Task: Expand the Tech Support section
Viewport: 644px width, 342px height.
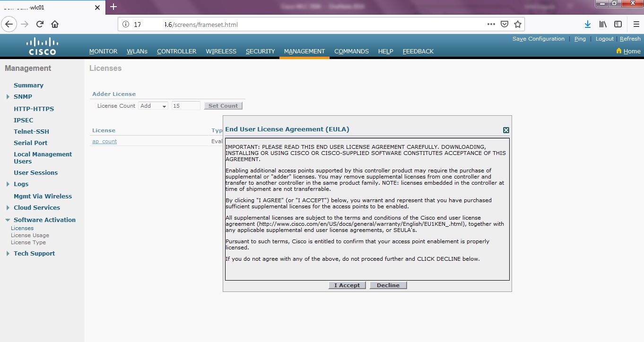Action: pos(8,254)
